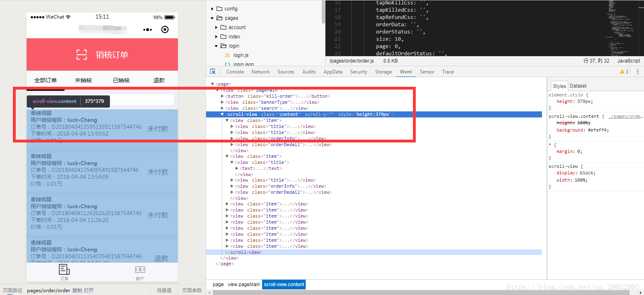Select the 已销核 filter tab
Image resolution: width=644 pixels, height=295 pixels.
(x=121, y=80)
